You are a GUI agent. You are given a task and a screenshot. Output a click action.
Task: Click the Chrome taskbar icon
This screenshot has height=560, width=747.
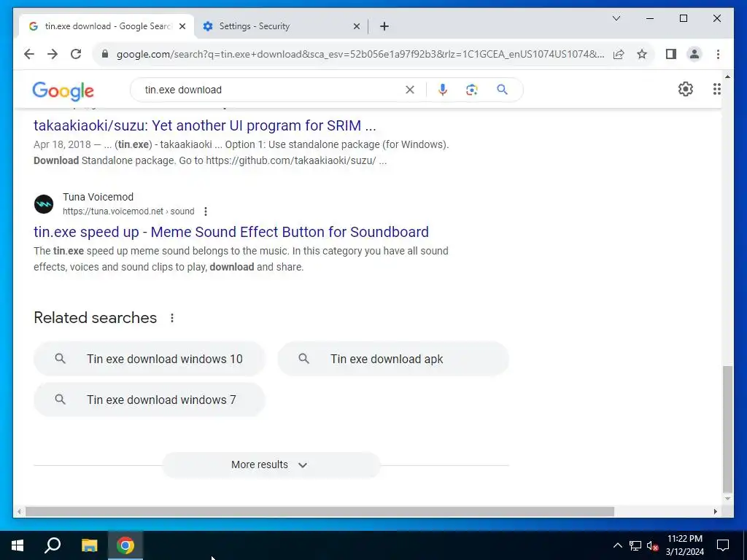click(x=125, y=545)
